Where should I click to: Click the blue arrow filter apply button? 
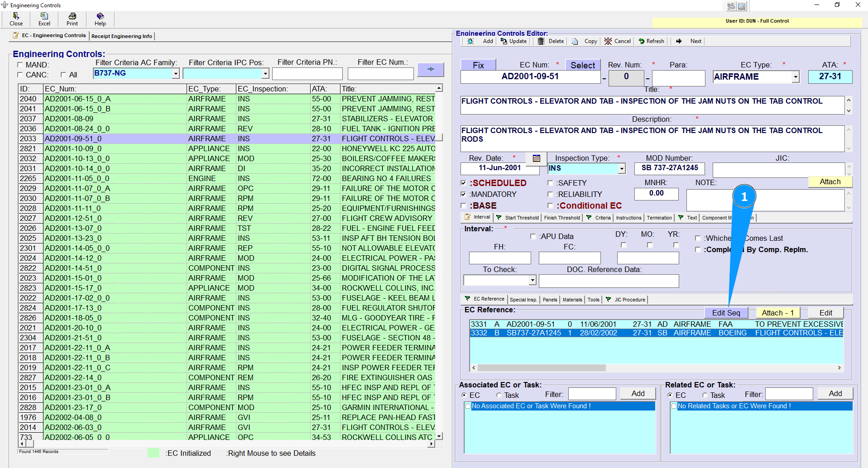[x=430, y=69]
